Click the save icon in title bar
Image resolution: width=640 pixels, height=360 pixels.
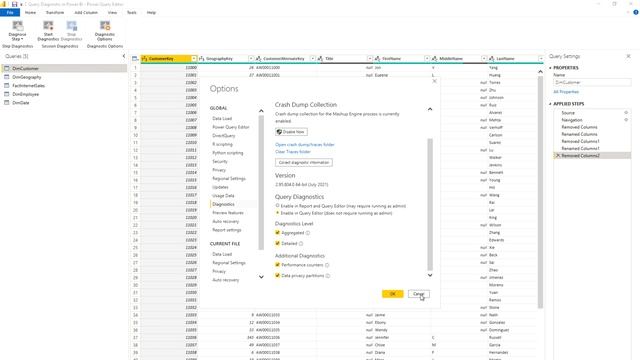coord(15,4)
